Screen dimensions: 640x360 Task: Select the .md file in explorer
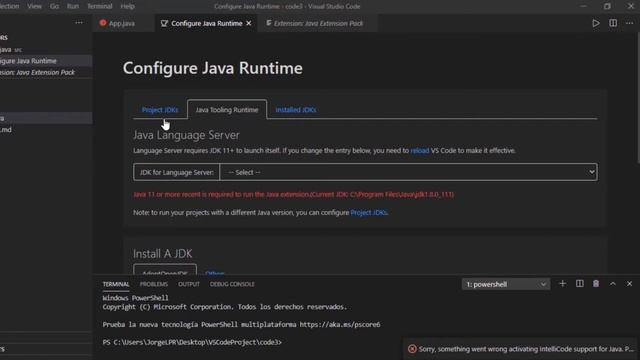(46, 130)
